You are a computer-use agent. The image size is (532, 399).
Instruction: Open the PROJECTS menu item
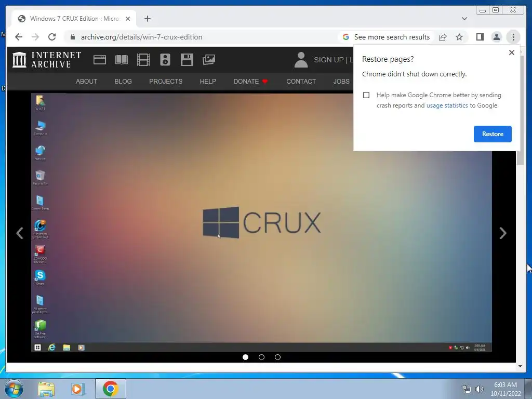166,82
